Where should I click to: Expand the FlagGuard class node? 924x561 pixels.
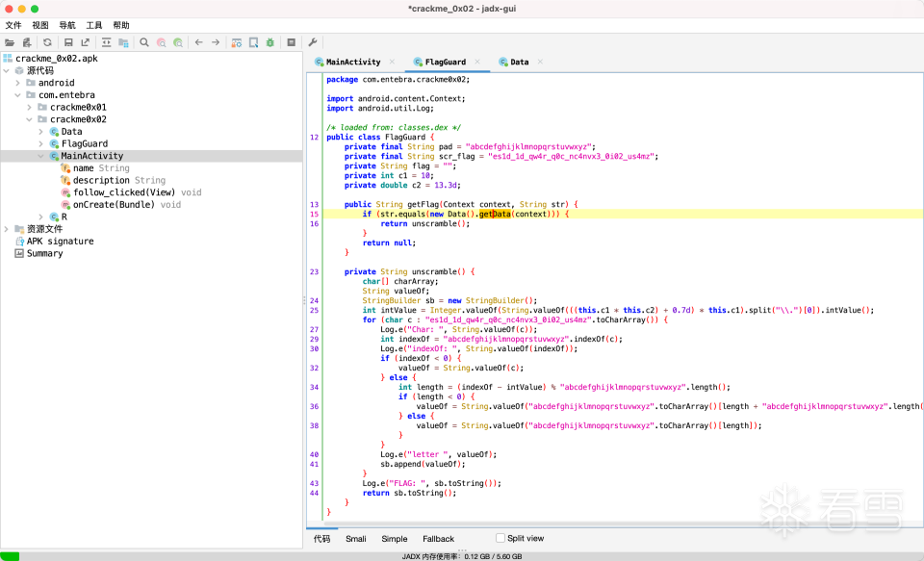coord(40,143)
